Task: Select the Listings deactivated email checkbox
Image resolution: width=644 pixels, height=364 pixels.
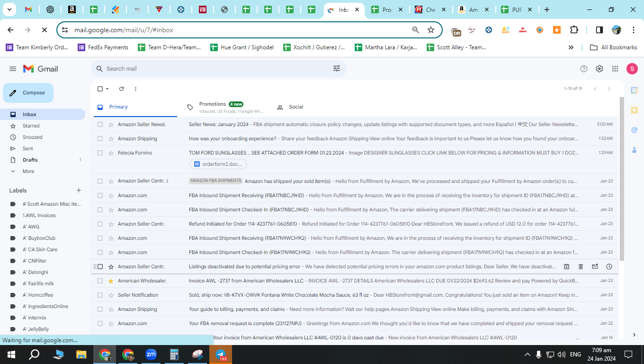Action: click(x=100, y=266)
